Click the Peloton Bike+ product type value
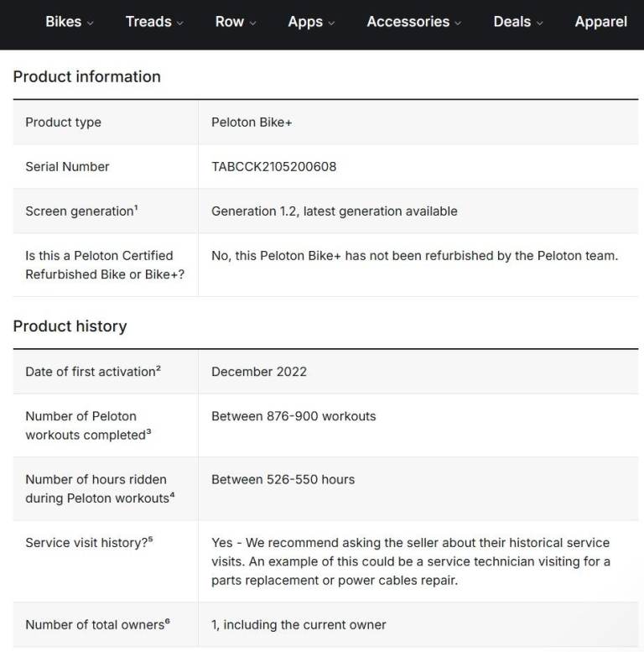 pos(252,123)
